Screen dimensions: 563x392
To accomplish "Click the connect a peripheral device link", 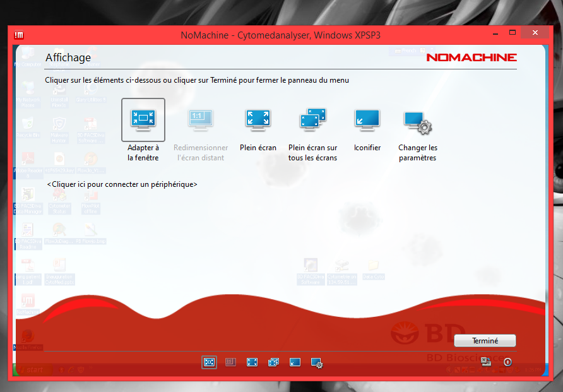I will (122, 184).
